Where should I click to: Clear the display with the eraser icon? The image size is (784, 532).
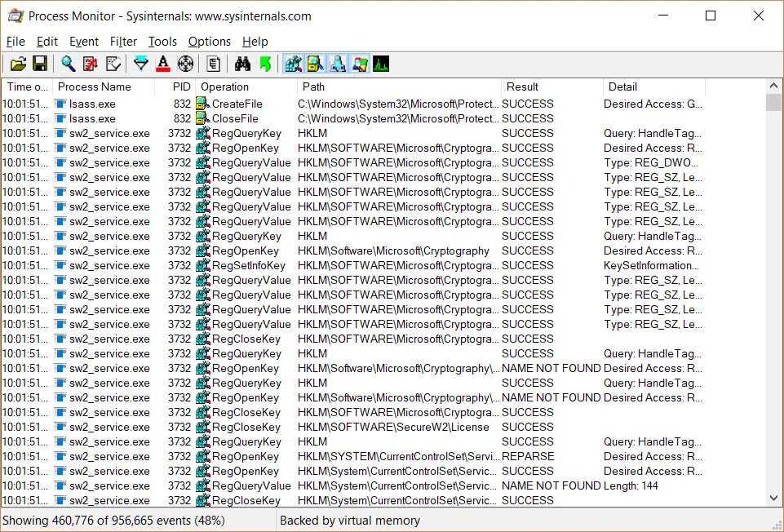113,64
